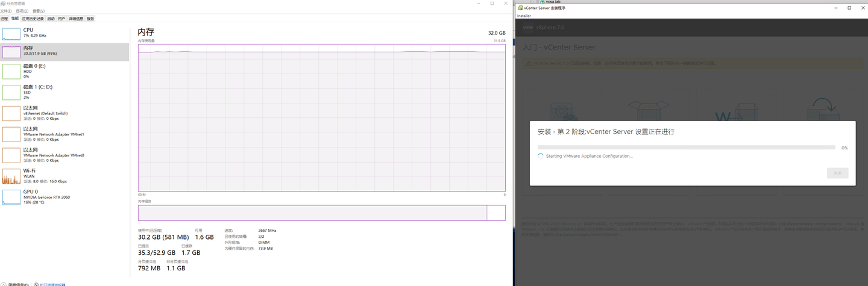This screenshot has width=868, height=286.
Task: Click the 简略信息 collapse arrow icon
Action: [x=4, y=284]
